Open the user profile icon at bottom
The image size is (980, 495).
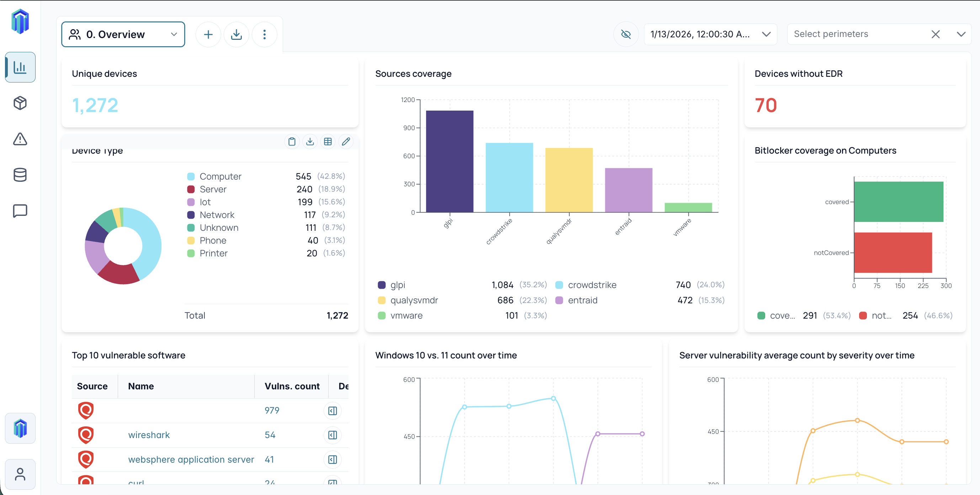(20, 474)
